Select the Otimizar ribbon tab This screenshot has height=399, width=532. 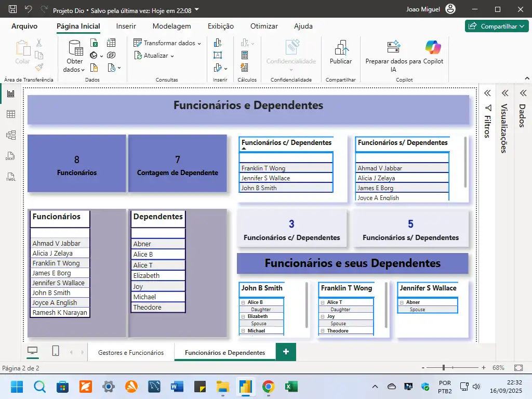point(264,26)
